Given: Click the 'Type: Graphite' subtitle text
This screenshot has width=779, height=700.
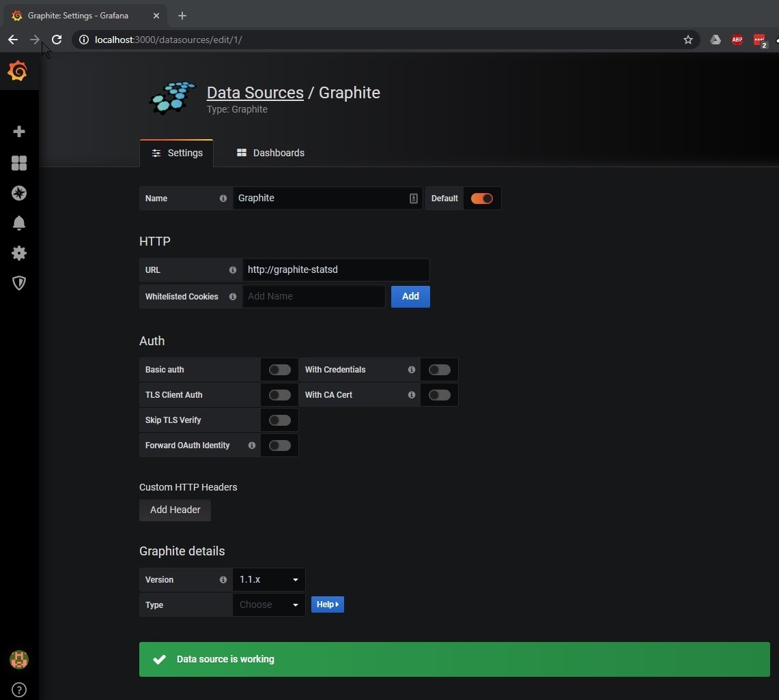Looking at the screenshot, I should [237, 109].
